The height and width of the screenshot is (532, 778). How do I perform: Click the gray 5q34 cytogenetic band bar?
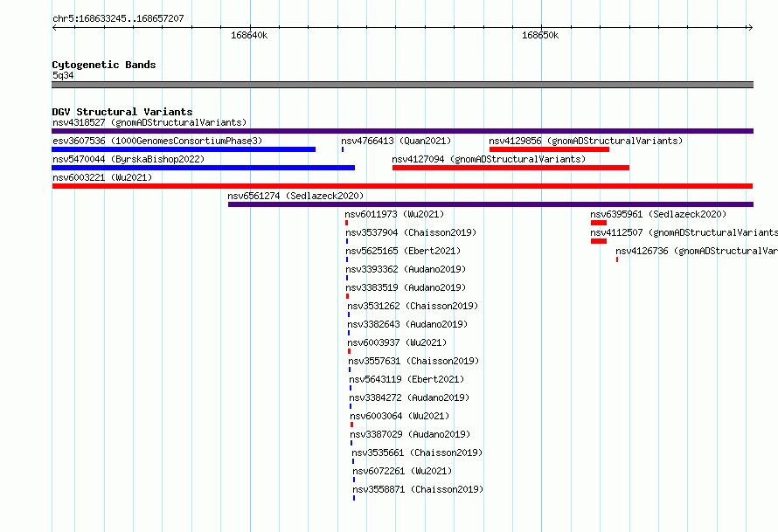pyautogui.click(x=402, y=85)
